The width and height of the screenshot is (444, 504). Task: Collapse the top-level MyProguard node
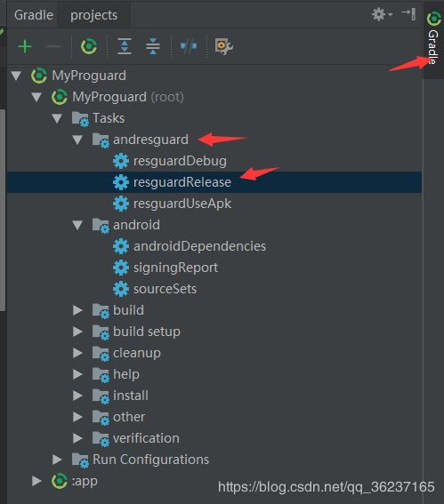(16, 76)
